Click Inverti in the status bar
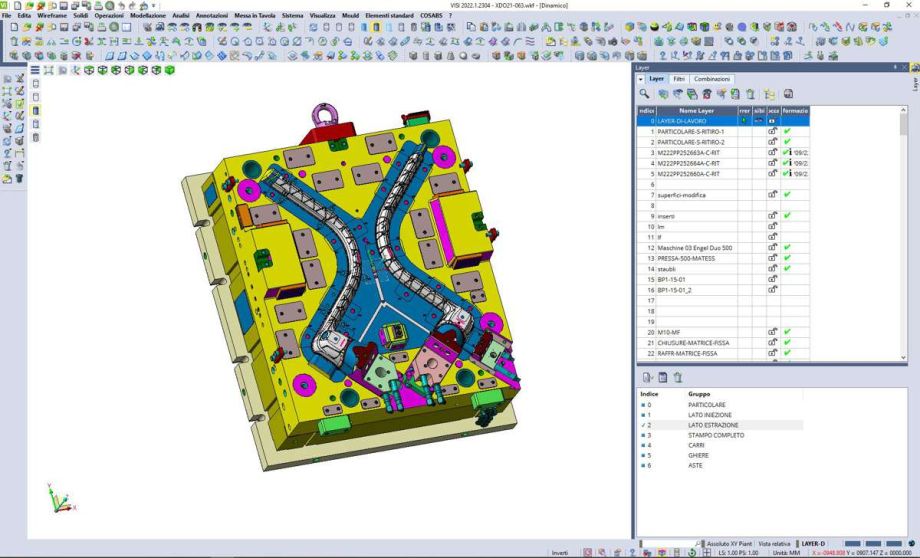This screenshot has height=558, width=920. (560, 553)
